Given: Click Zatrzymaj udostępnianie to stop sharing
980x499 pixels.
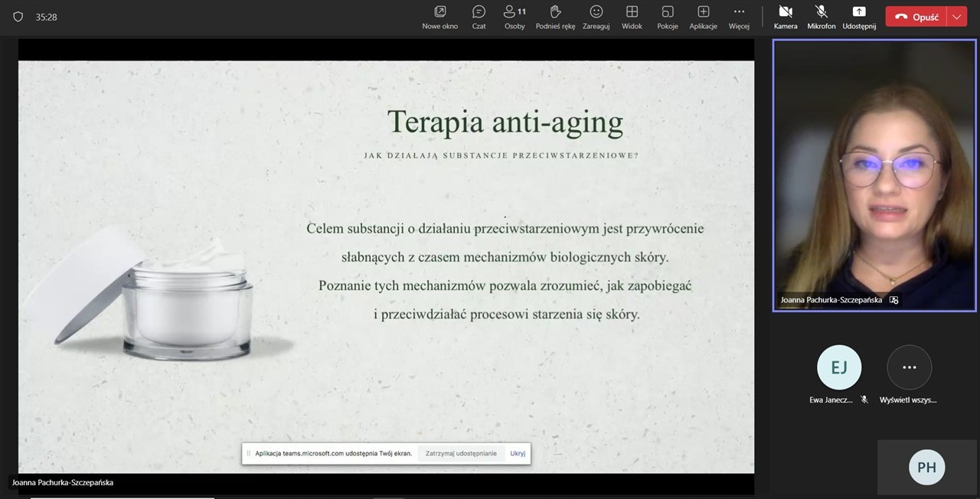Looking at the screenshot, I should click(461, 453).
